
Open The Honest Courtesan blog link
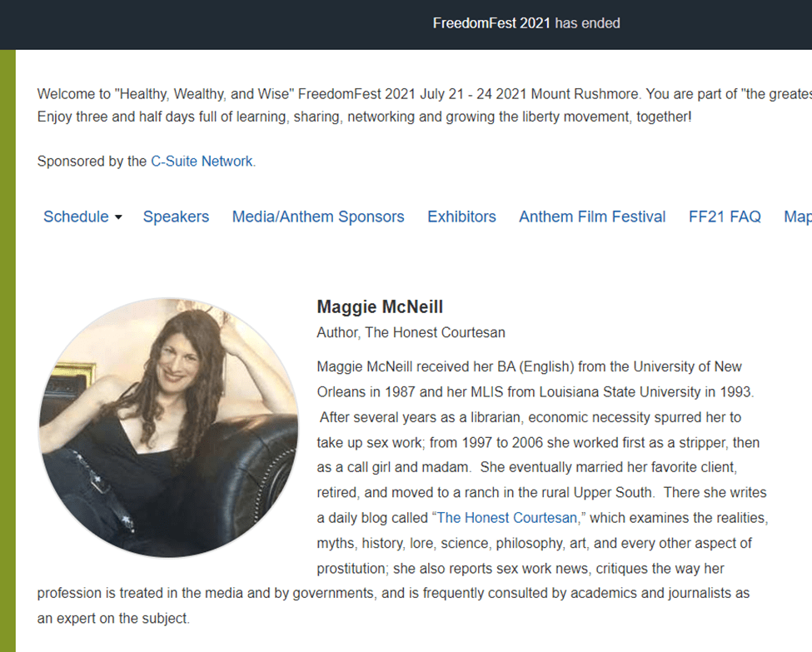coord(506,518)
